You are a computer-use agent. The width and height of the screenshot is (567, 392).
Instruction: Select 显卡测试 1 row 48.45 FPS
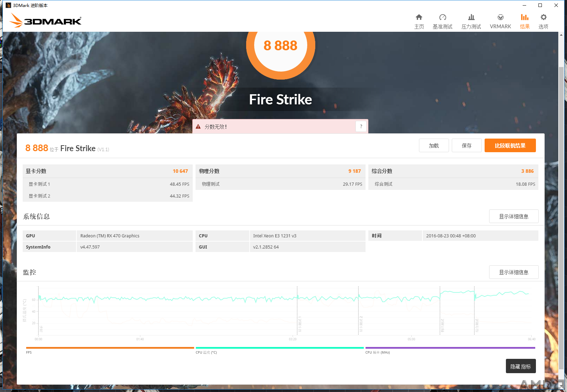pos(108,184)
